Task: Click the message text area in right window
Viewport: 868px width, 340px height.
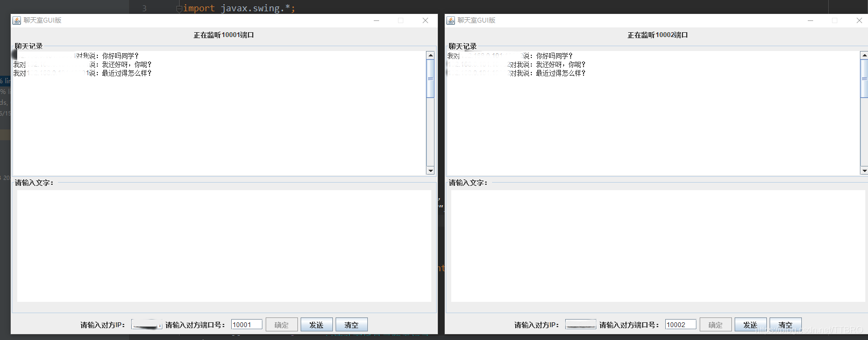Action: (x=658, y=246)
